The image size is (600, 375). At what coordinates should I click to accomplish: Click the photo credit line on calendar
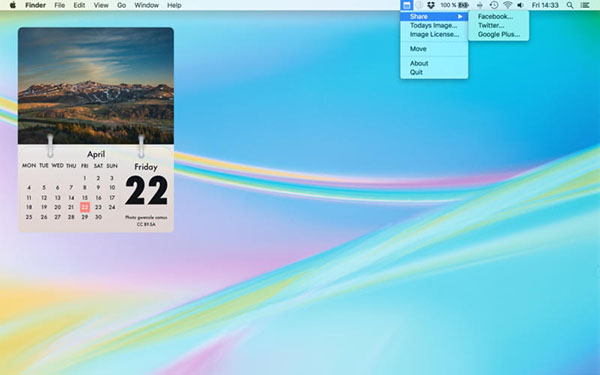(146, 217)
